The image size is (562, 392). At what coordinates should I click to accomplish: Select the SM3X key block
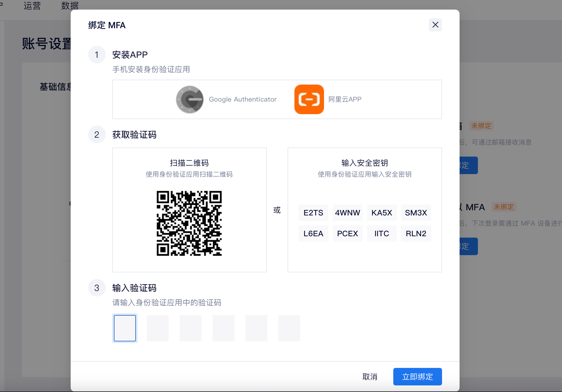click(416, 213)
